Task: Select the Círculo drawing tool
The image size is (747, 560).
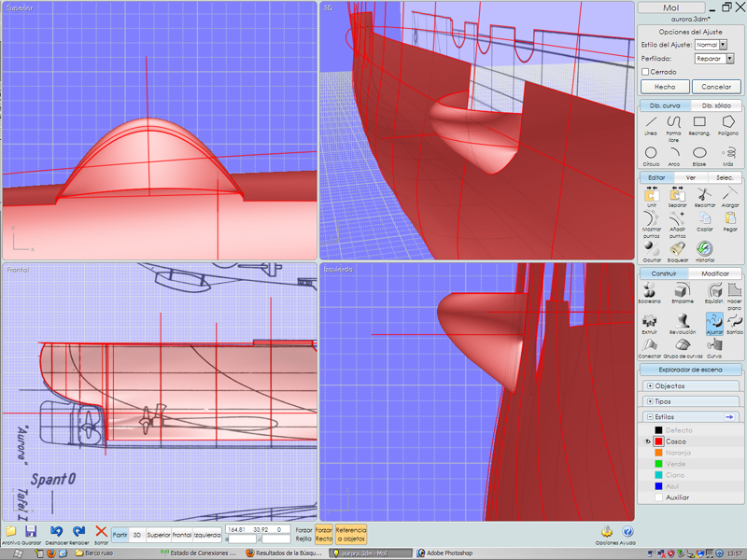Action: [651, 156]
